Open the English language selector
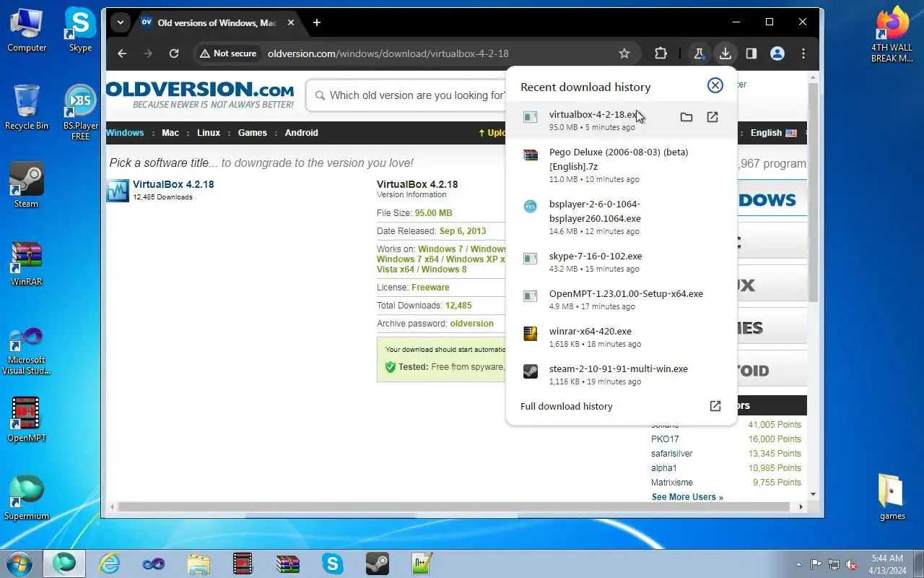Viewport: 924px width, 578px height. click(773, 133)
